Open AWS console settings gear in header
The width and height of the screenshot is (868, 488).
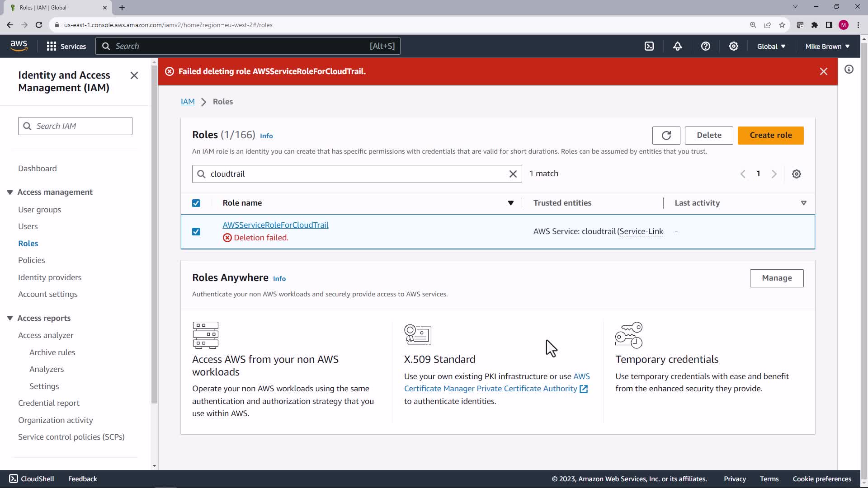[x=733, y=46]
